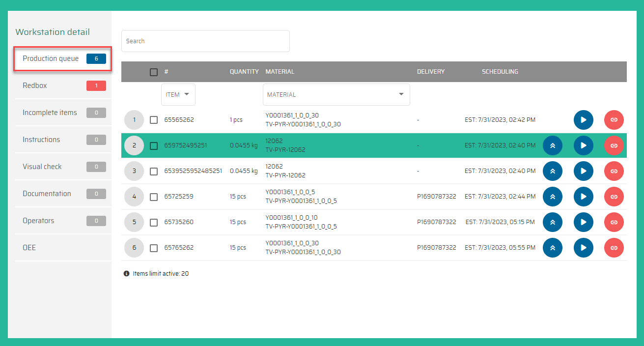Image resolution: width=644 pixels, height=346 pixels.
Task: Click red link icon for item 6539525952485251
Action: [x=614, y=171]
